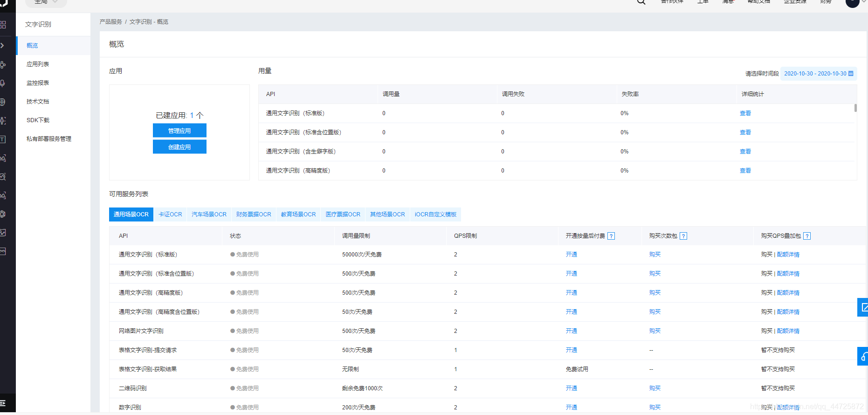Open the calendar icon in date range picker
Screen dimensions: 868x415
coord(851,74)
